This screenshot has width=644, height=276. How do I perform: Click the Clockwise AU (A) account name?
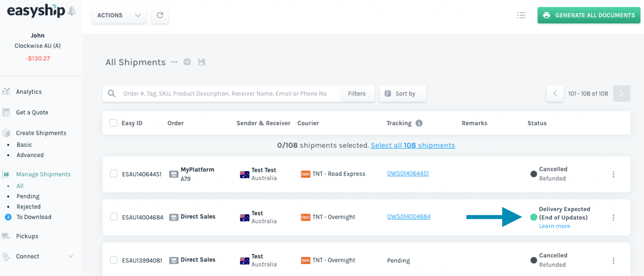(x=38, y=46)
